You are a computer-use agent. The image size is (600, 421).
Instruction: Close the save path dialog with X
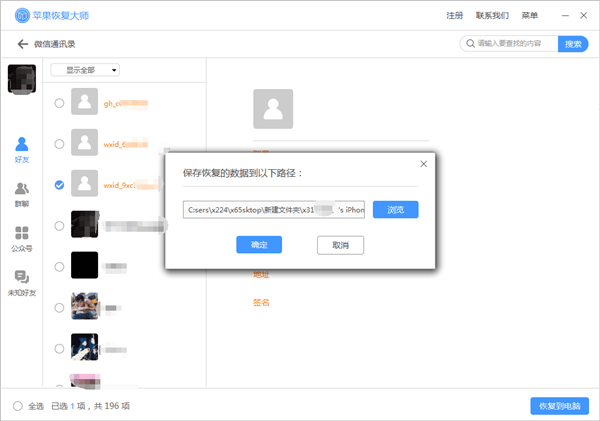(423, 163)
